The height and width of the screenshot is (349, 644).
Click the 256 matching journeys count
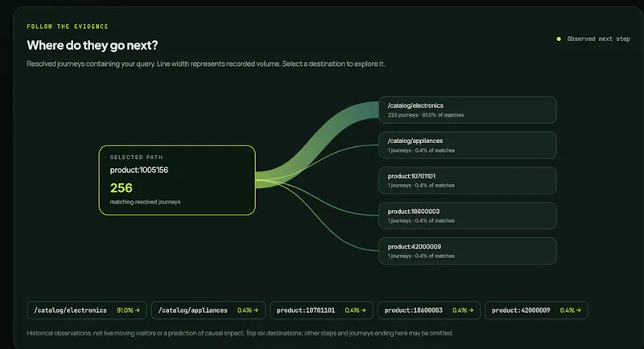click(x=122, y=188)
